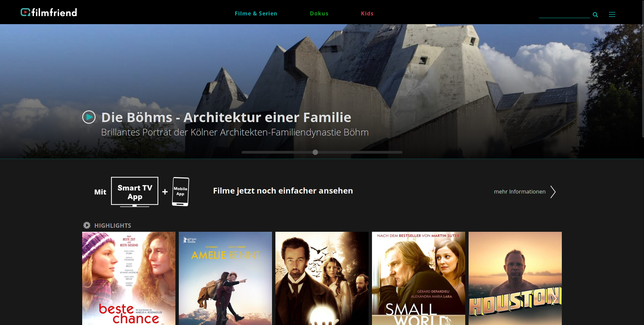This screenshot has height=325, width=644.
Task: Open the beste chance poster
Action: tap(129, 278)
